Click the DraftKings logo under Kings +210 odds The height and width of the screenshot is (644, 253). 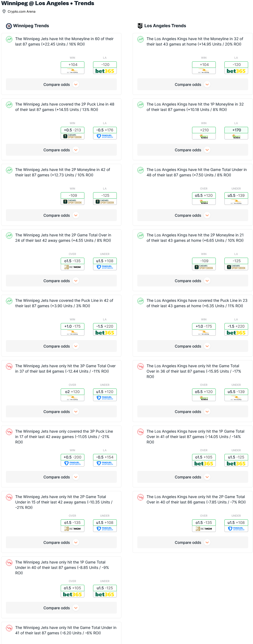pos(204,136)
